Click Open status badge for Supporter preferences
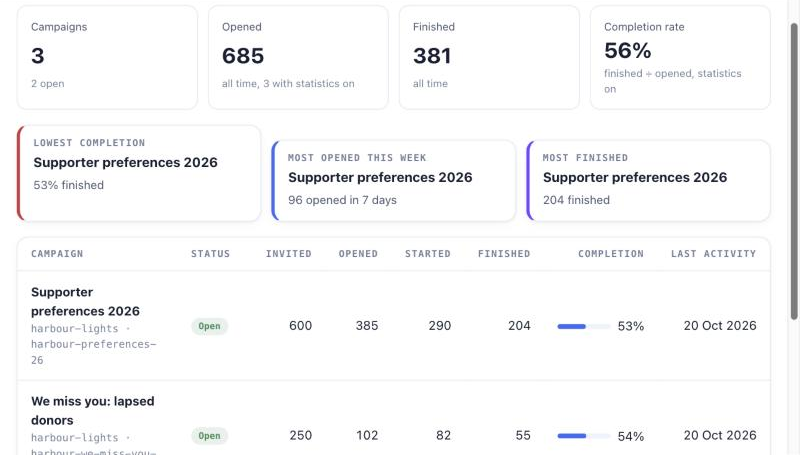This screenshot has height=455, width=800. click(x=209, y=326)
